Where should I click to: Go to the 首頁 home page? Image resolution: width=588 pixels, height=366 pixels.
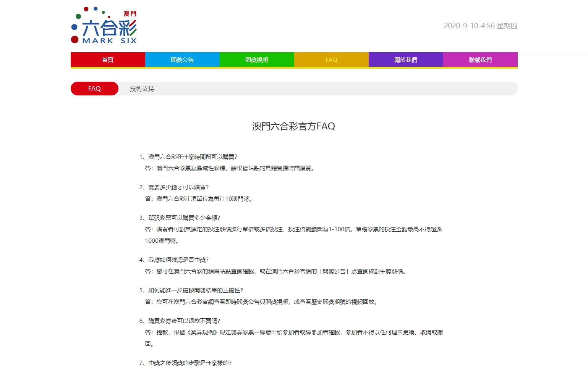108,60
